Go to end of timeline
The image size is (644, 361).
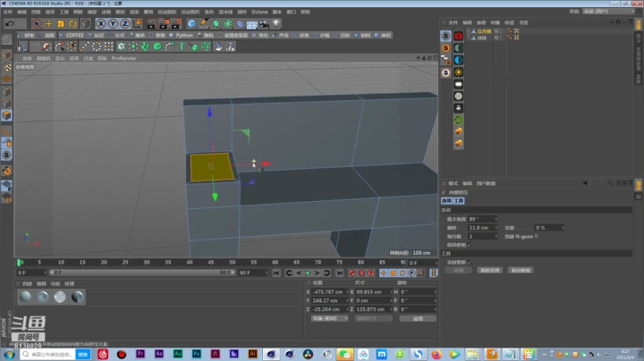coord(339,273)
